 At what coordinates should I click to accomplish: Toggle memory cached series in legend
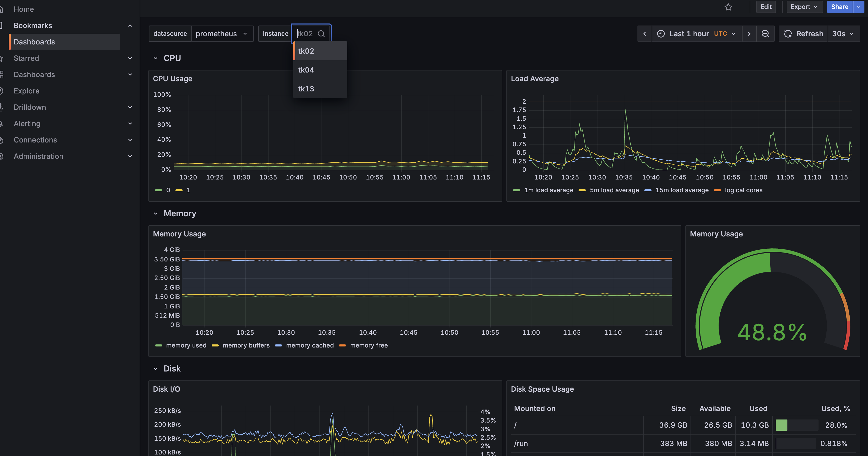(309, 345)
